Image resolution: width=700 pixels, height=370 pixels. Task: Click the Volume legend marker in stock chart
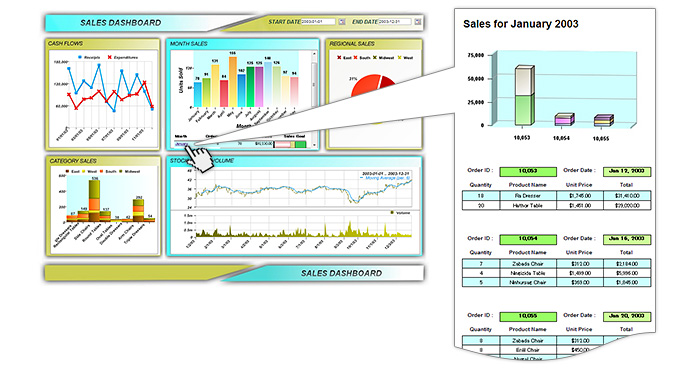[392, 213]
